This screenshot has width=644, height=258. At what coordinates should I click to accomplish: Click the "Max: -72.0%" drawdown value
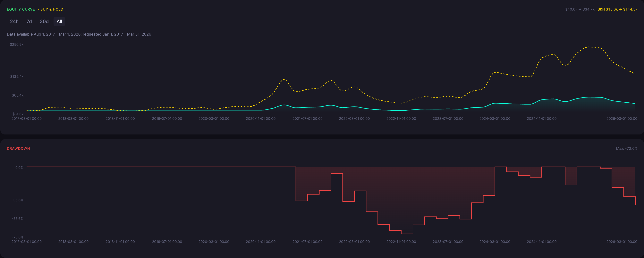tap(626, 149)
